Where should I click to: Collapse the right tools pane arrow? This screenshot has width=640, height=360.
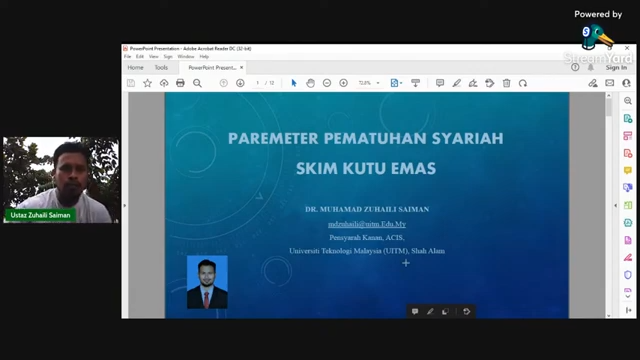(x=616, y=205)
